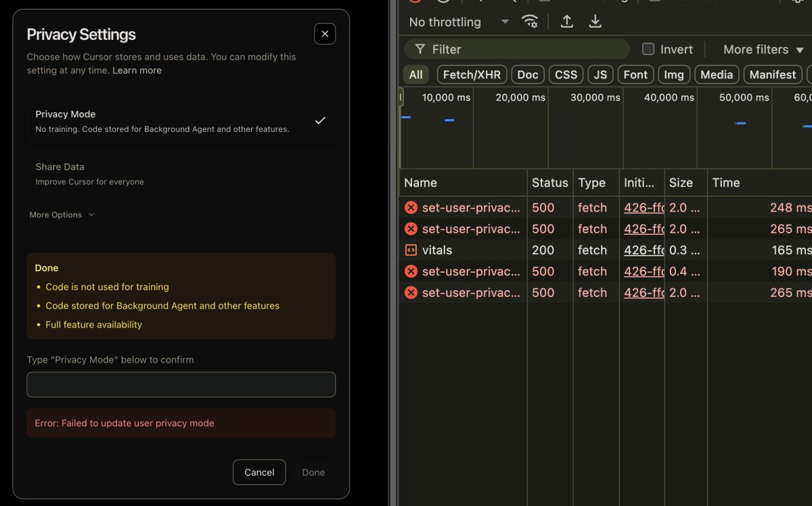Select the Font filter
Image resolution: width=812 pixels, height=506 pixels.
635,74
